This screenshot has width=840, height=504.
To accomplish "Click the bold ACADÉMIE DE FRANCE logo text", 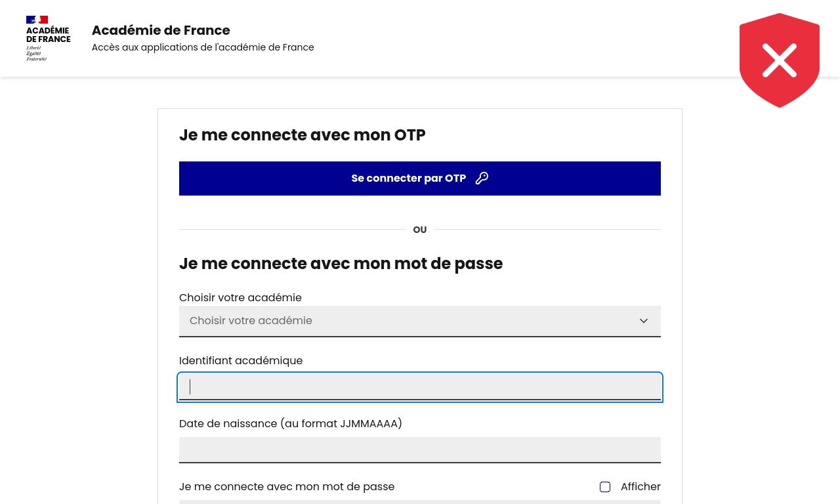I will 48,35.
